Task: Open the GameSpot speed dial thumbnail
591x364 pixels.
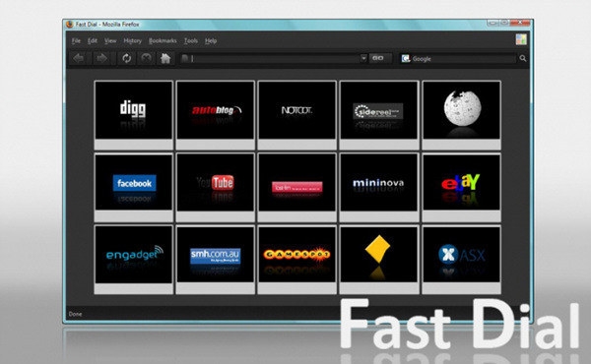Action: [297, 260]
